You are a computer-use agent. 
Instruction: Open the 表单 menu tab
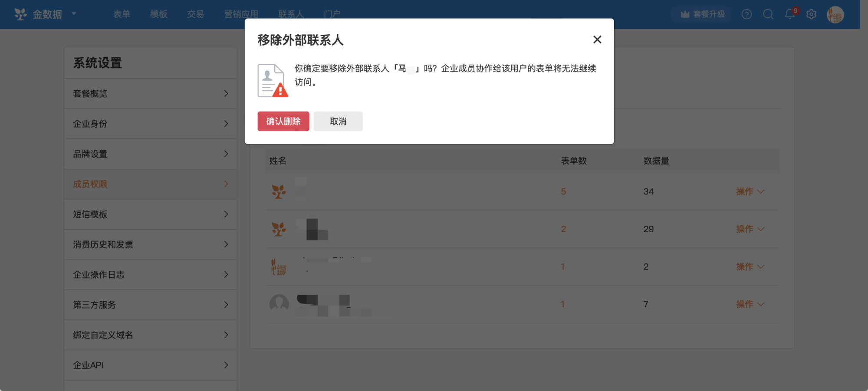(x=122, y=14)
